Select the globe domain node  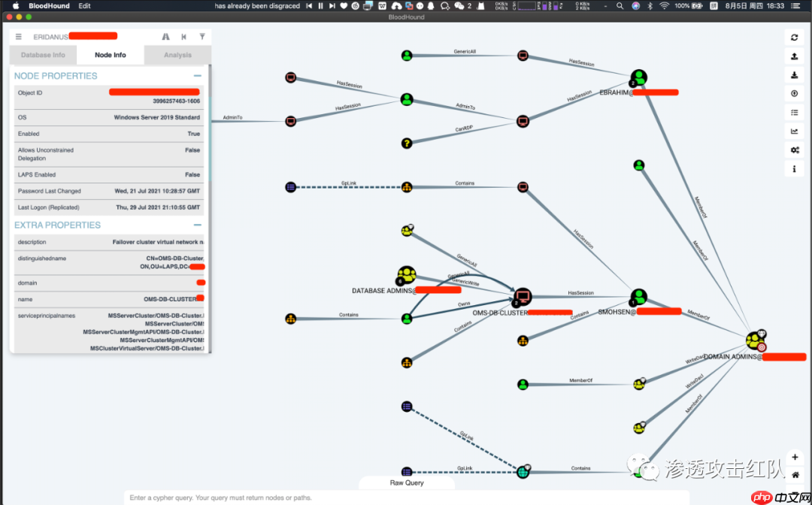[523, 472]
